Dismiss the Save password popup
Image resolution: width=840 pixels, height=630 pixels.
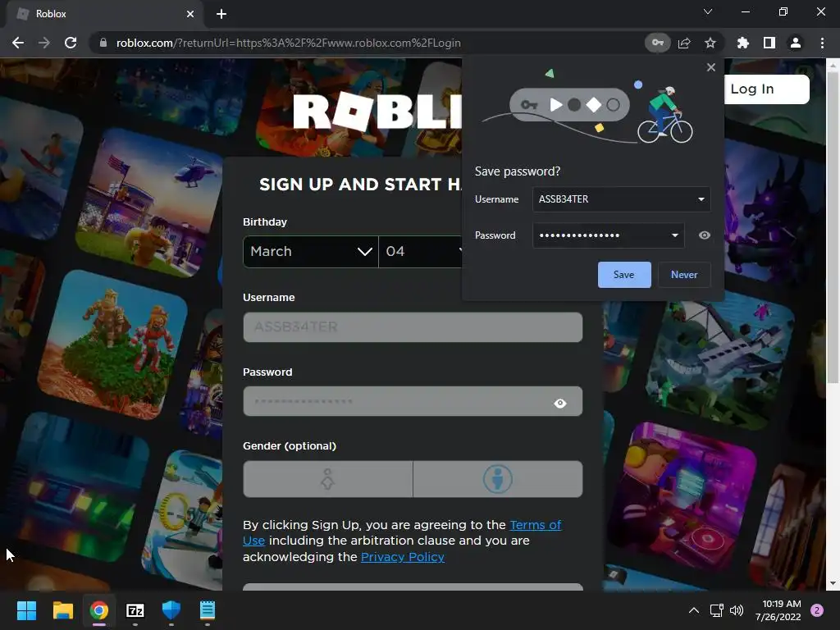[x=711, y=67]
